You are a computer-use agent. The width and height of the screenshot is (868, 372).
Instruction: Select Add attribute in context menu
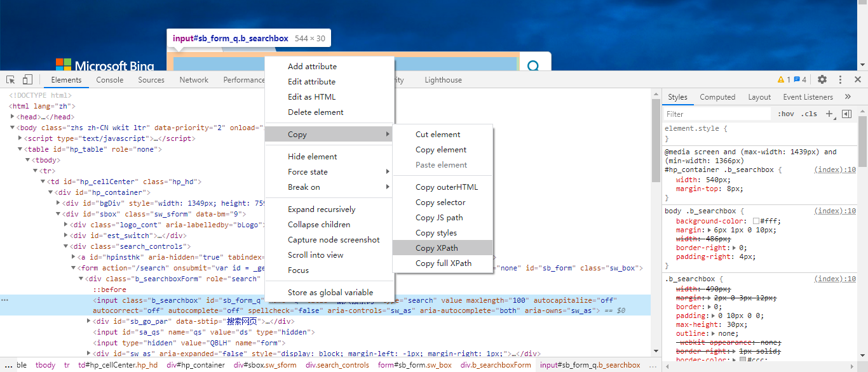(330, 66)
